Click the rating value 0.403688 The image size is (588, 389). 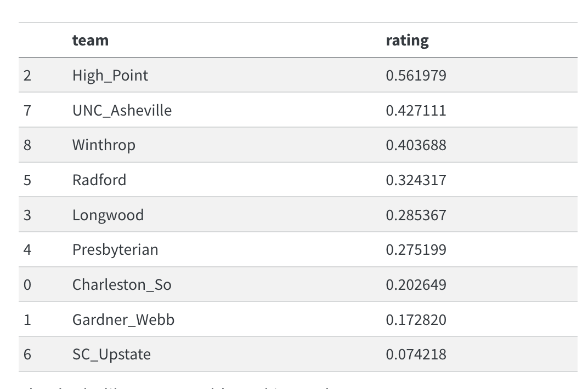click(x=416, y=145)
